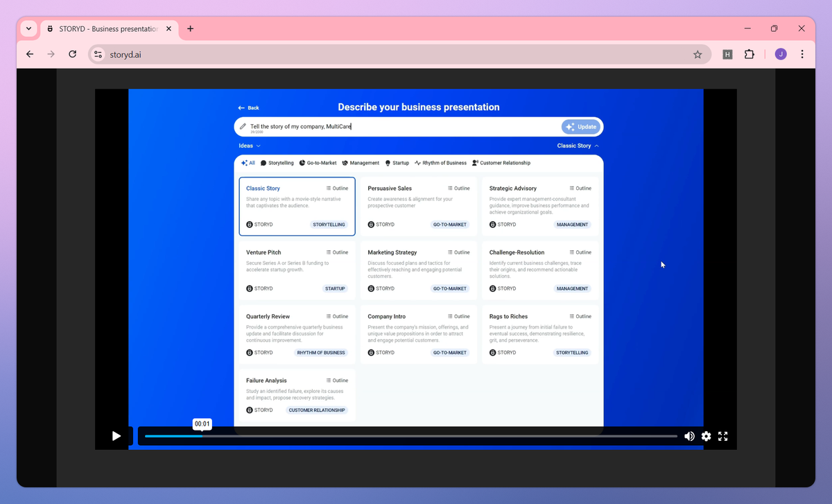Open Outline for Challenge-Resolution
The image size is (832, 504).
pyautogui.click(x=580, y=252)
